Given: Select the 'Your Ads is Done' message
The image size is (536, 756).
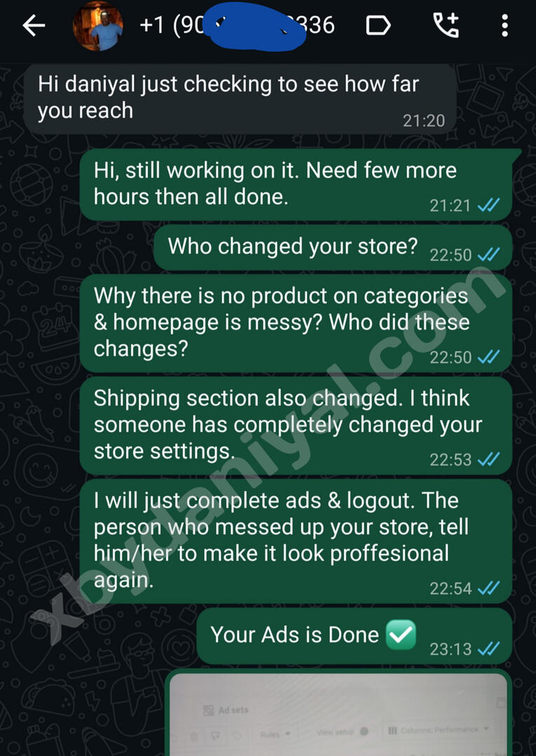Looking at the screenshot, I should click(354, 636).
